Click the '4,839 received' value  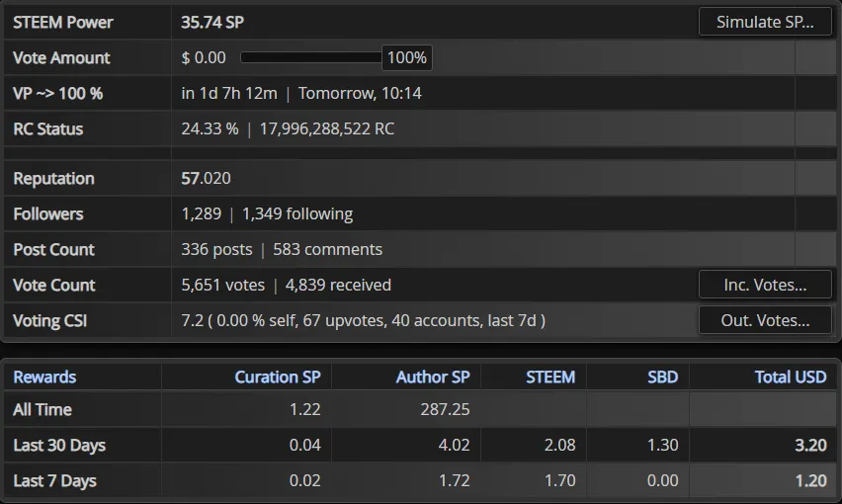[338, 285]
